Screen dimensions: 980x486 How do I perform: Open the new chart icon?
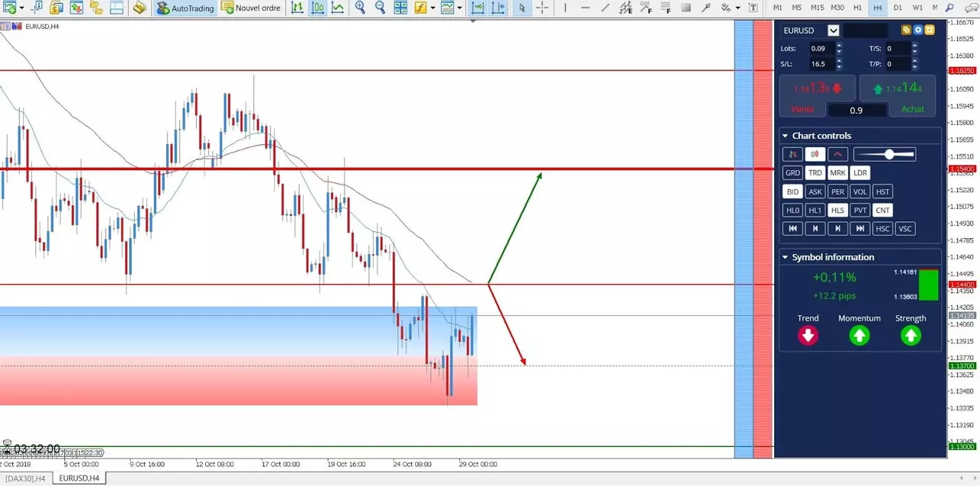(x=9, y=8)
